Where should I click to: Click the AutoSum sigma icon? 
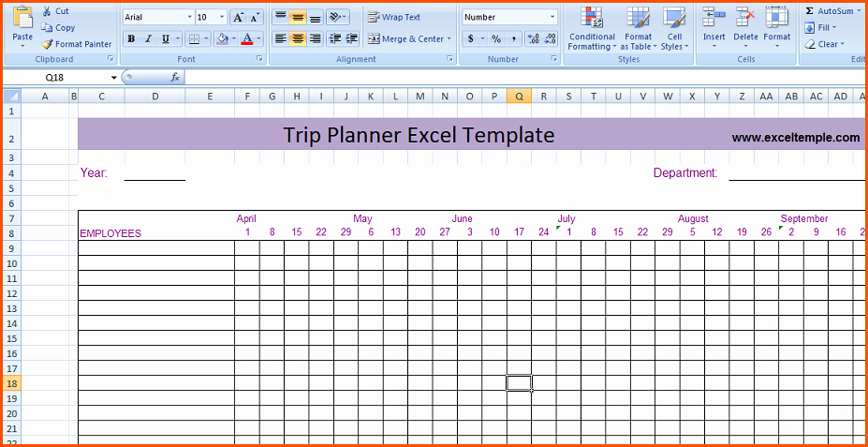click(809, 11)
